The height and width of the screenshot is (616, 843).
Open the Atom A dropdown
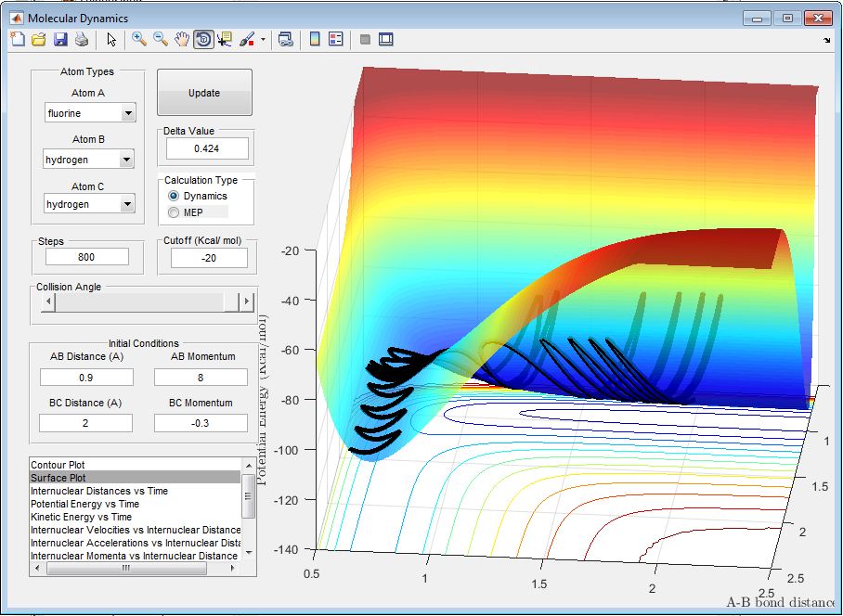(x=128, y=113)
